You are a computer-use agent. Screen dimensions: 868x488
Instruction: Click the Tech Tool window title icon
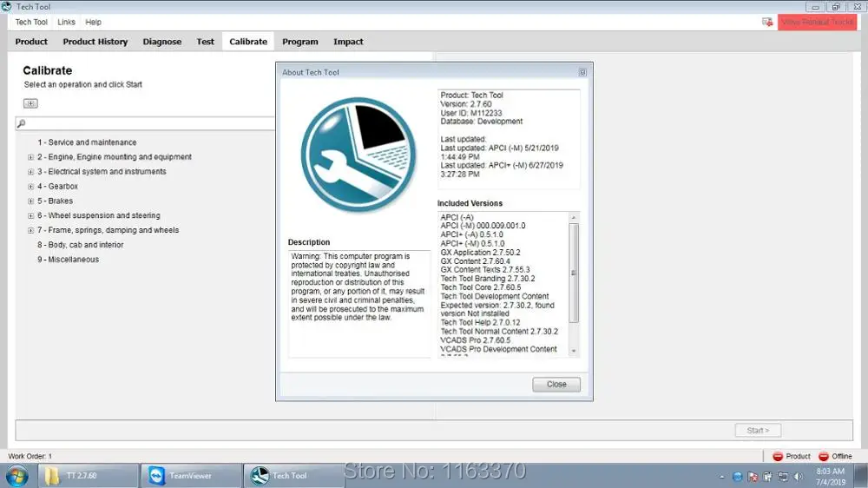(7, 7)
